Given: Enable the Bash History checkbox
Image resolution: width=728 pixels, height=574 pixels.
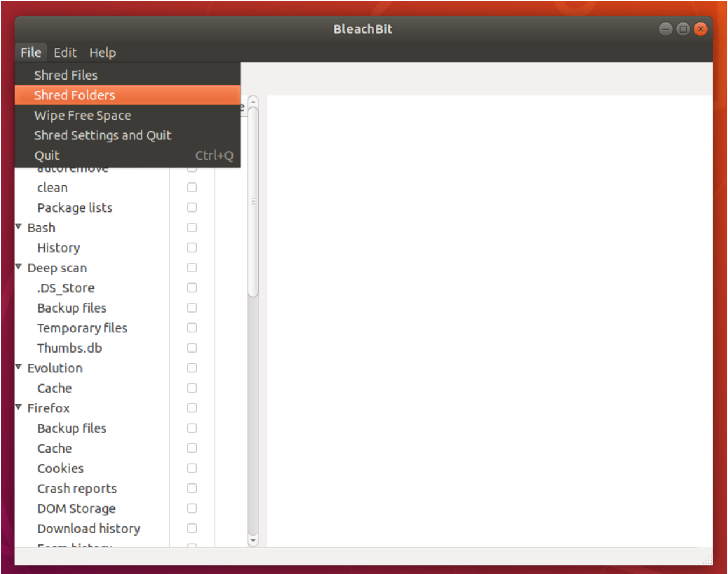Looking at the screenshot, I should (x=192, y=248).
